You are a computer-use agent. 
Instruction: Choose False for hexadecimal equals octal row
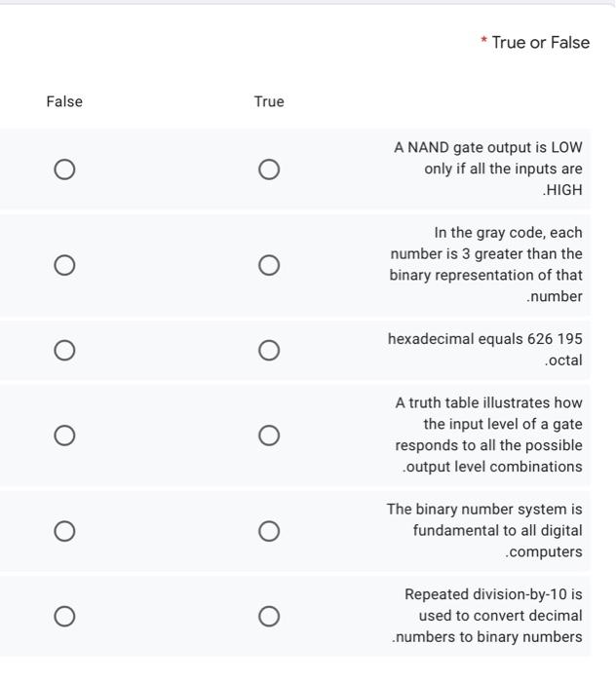pos(64,350)
